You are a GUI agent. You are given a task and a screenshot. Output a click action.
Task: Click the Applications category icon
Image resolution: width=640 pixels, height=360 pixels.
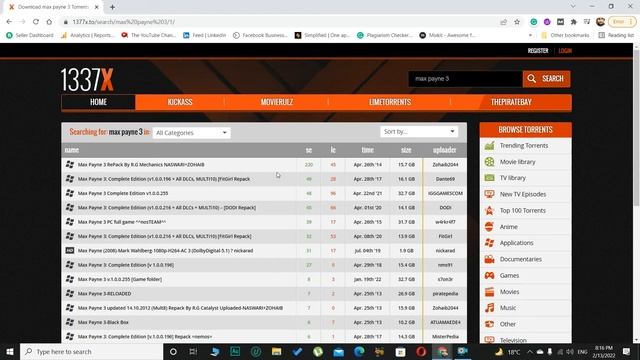pos(489,243)
